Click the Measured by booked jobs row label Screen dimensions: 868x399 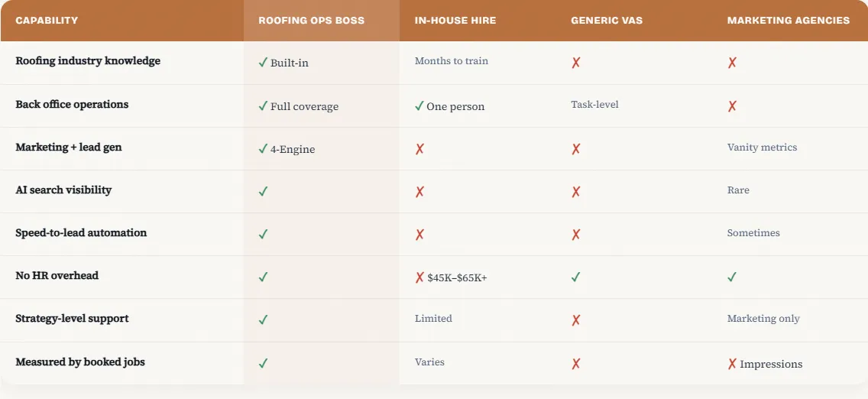point(80,362)
